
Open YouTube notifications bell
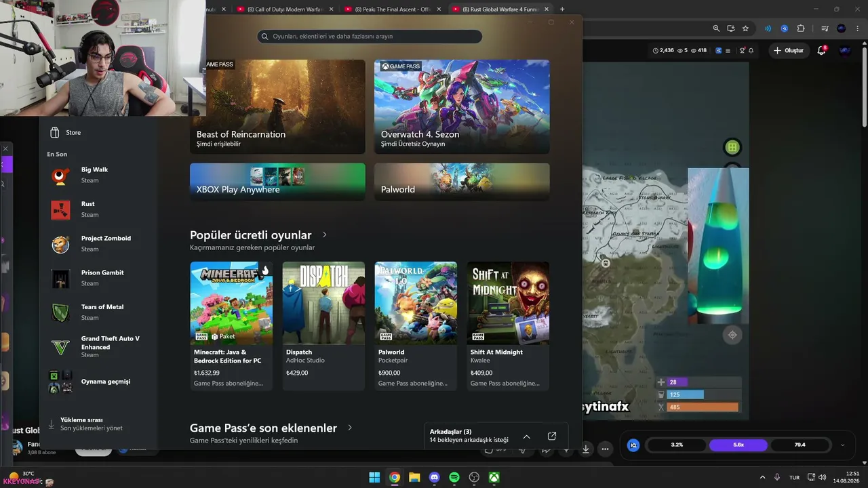point(821,50)
